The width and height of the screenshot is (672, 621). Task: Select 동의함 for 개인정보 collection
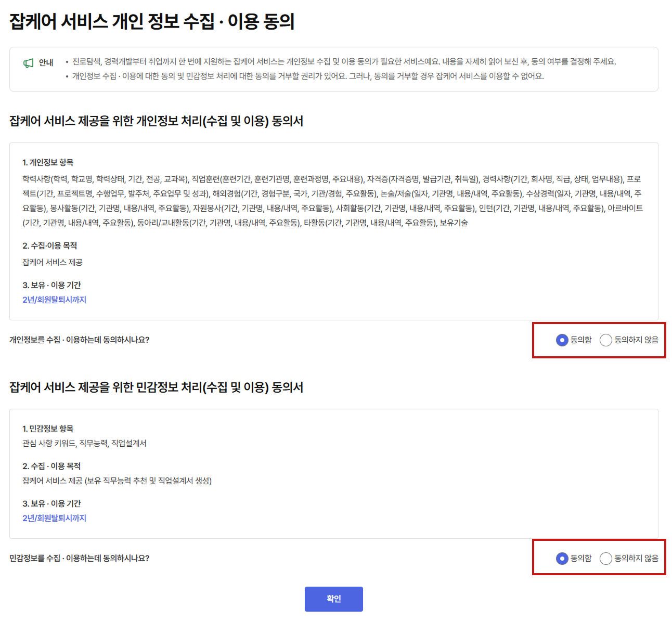562,340
